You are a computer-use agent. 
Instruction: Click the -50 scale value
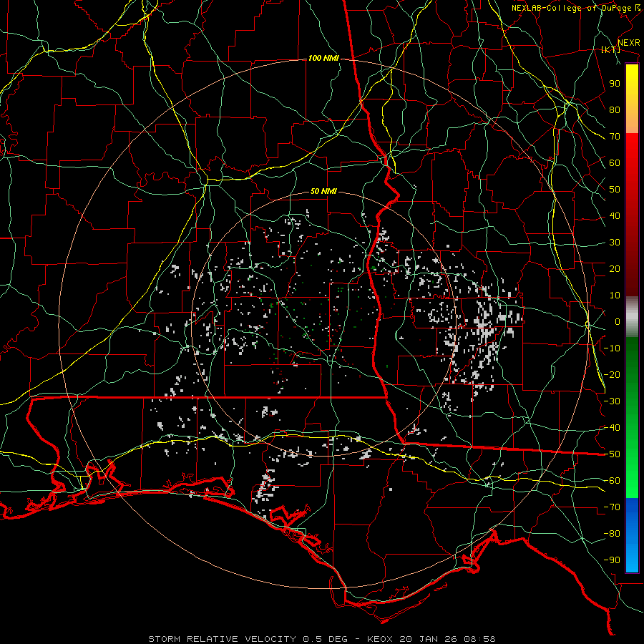[x=612, y=454]
